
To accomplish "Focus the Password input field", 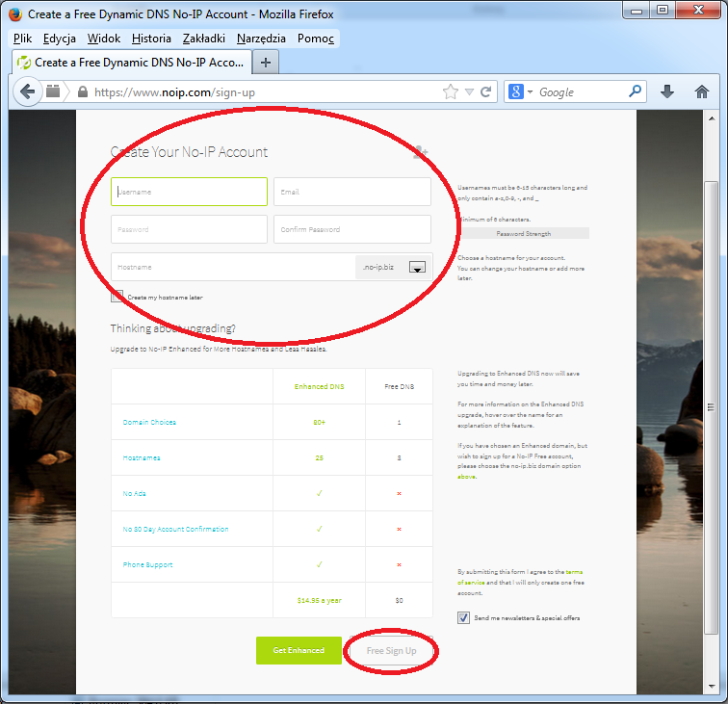I will (189, 229).
